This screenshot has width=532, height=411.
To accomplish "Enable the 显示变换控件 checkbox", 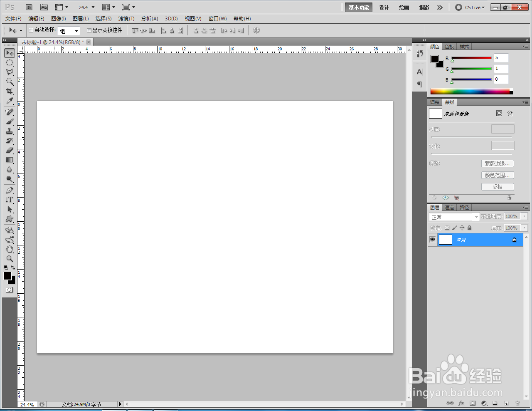I will click(x=89, y=30).
